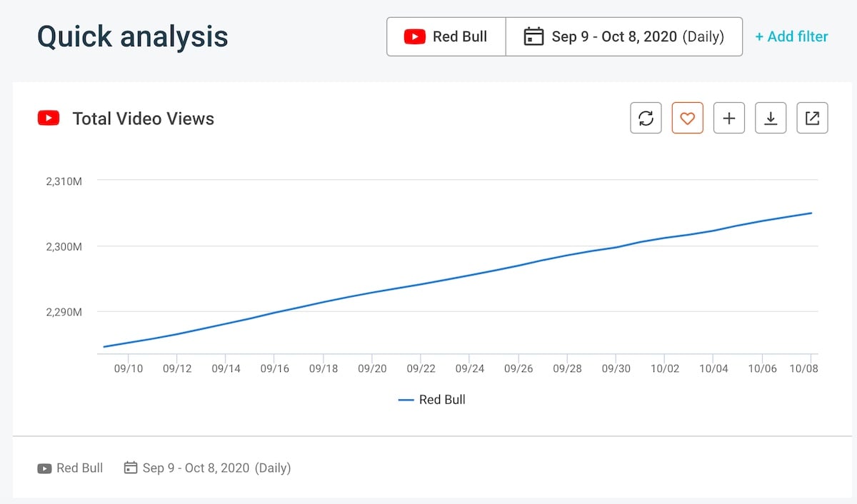This screenshot has height=504, width=857.
Task: Click the blue line at its 10/08 endpoint
Action: 811,213
